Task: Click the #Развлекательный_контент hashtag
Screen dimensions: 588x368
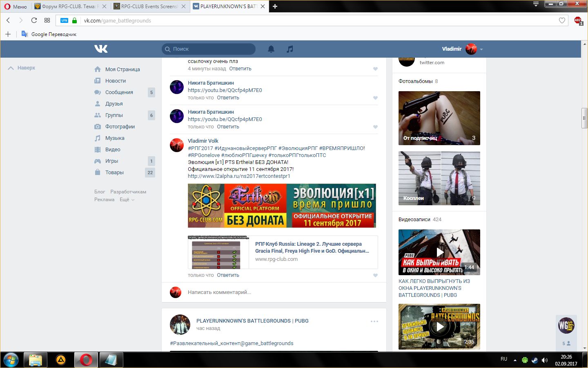Action: (232, 343)
